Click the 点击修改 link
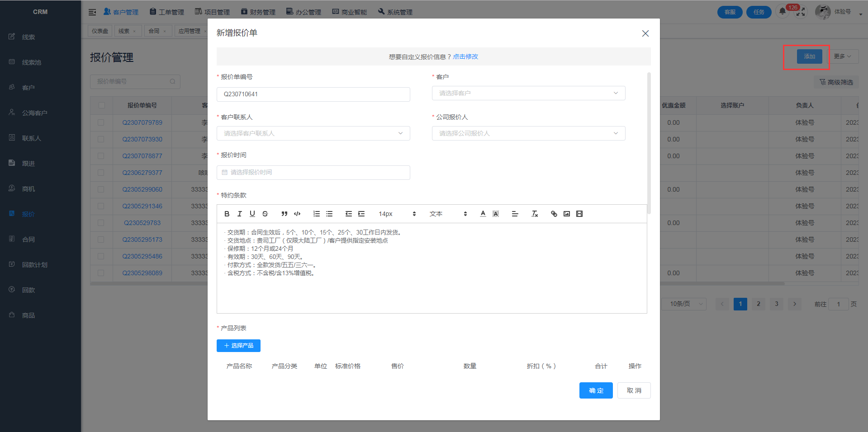This screenshot has width=868, height=432. (465, 56)
